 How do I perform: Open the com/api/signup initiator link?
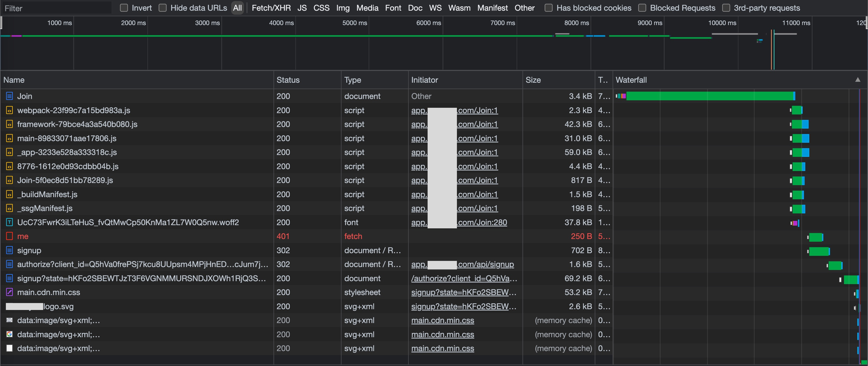pos(485,264)
